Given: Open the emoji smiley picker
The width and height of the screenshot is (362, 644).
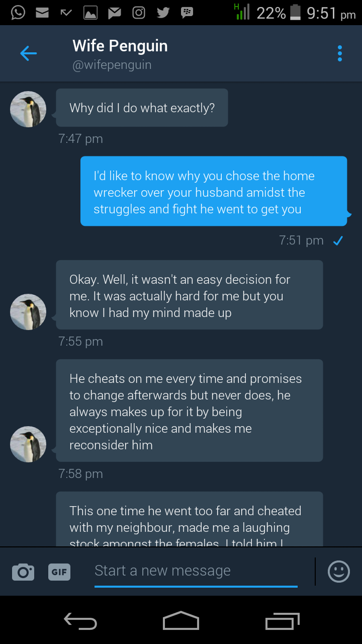Looking at the screenshot, I should [x=338, y=572].
